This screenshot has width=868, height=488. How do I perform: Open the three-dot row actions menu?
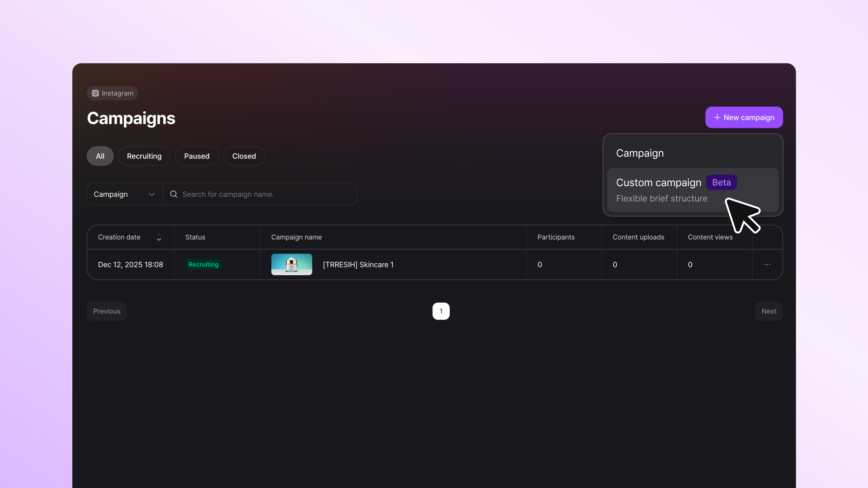[767, 264]
